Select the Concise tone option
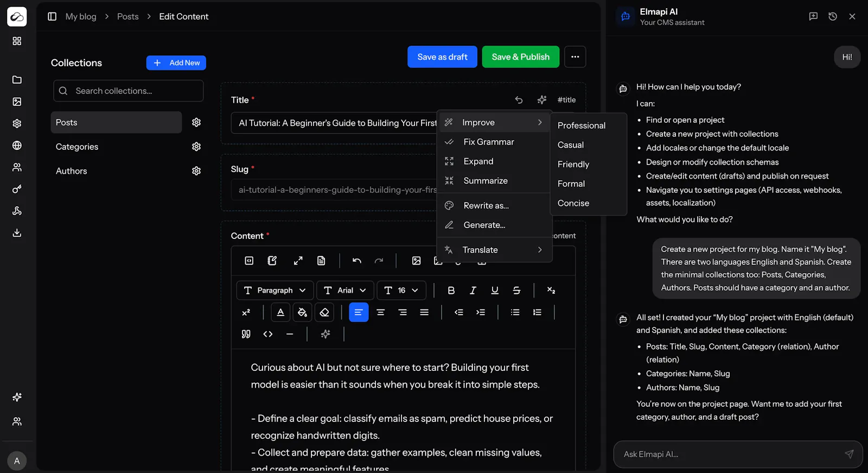The height and width of the screenshot is (473, 868). coord(589,203)
